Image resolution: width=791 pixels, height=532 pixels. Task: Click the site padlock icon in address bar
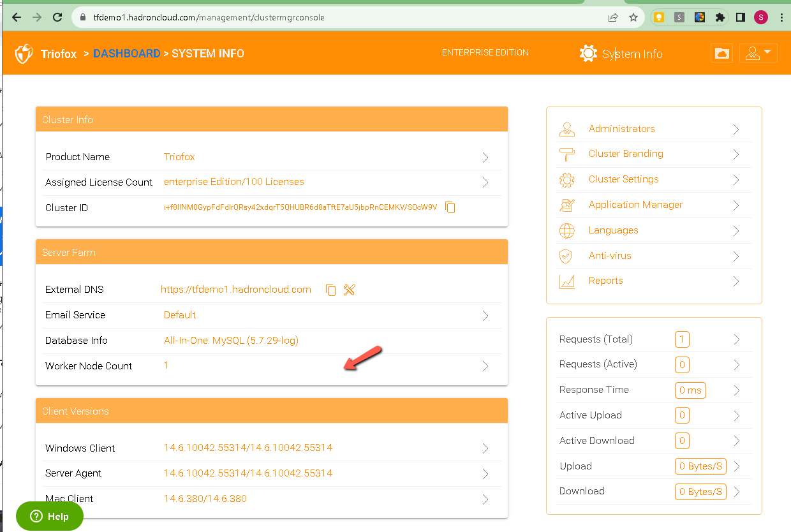coord(82,18)
